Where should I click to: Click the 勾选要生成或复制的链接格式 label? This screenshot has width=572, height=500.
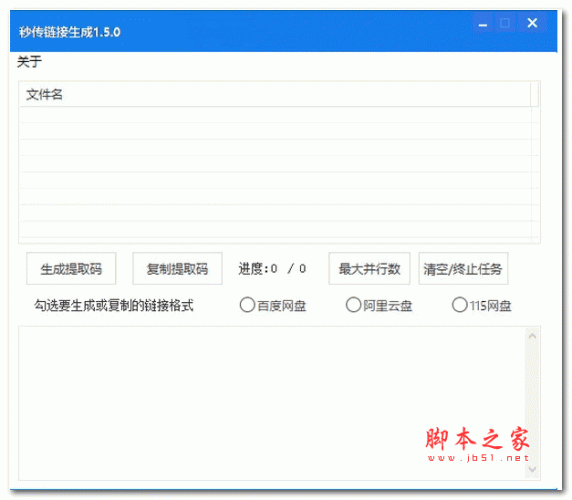click(114, 305)
